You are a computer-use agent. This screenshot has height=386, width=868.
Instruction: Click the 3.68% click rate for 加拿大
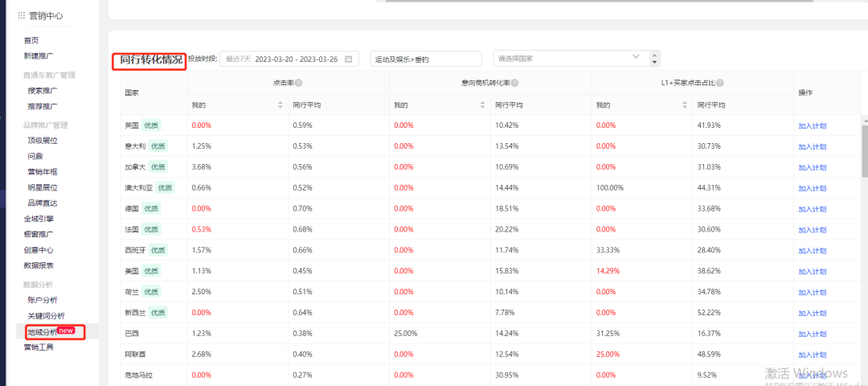(202, 168)
